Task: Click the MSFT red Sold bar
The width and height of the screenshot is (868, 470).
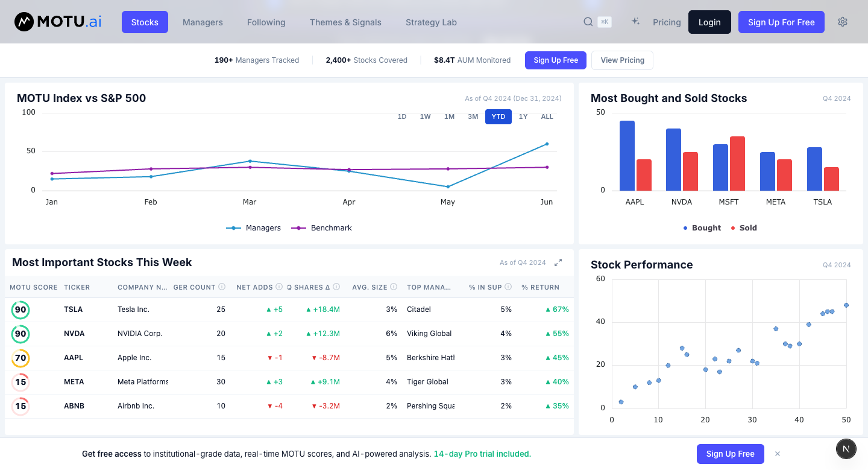Action: pos(737,164)
